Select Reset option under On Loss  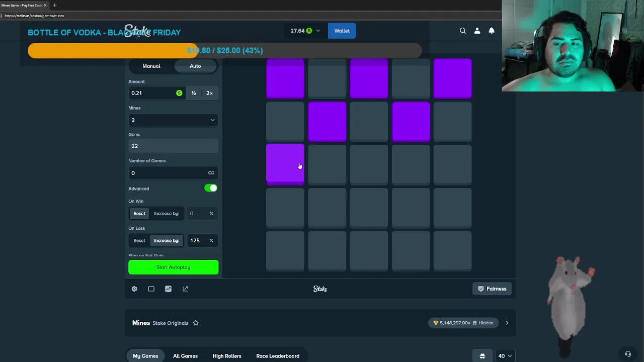[139, 241]
